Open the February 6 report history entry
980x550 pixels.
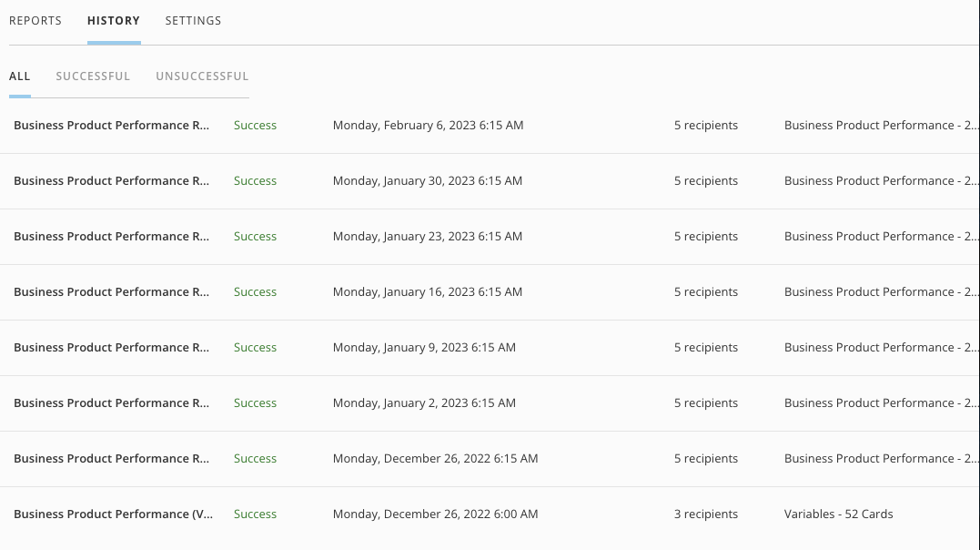pos(111,125)
